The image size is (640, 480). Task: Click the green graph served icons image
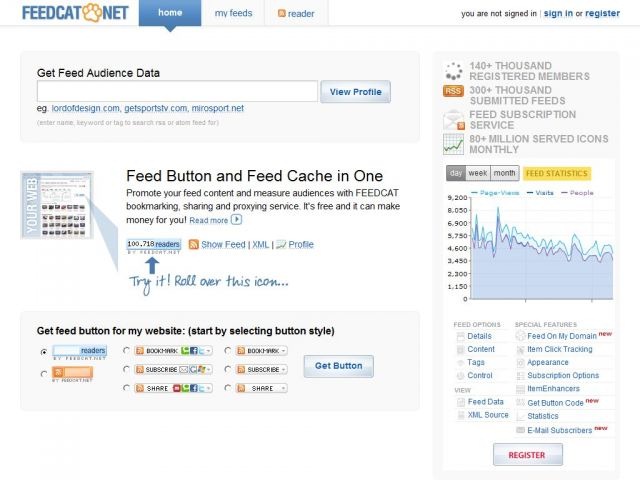[x=453, y=144]
